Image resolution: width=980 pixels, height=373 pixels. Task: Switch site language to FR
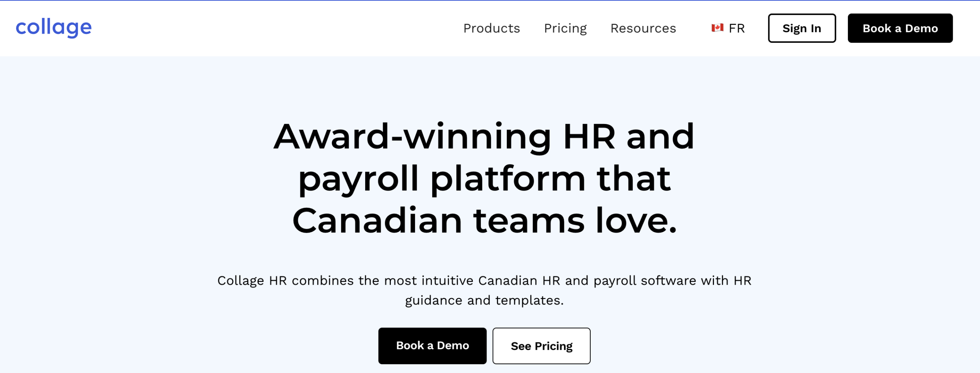[736, 28]
